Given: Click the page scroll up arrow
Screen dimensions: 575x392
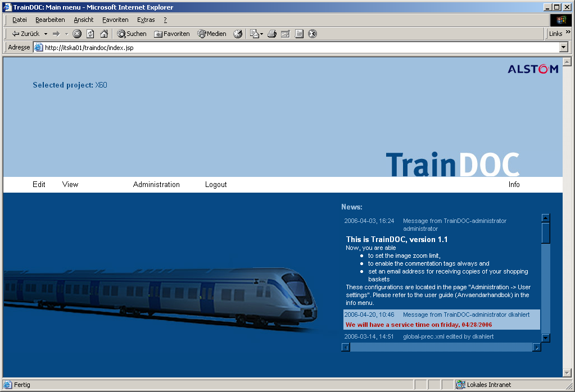Looking at the screenshot, I should point(567,62).
